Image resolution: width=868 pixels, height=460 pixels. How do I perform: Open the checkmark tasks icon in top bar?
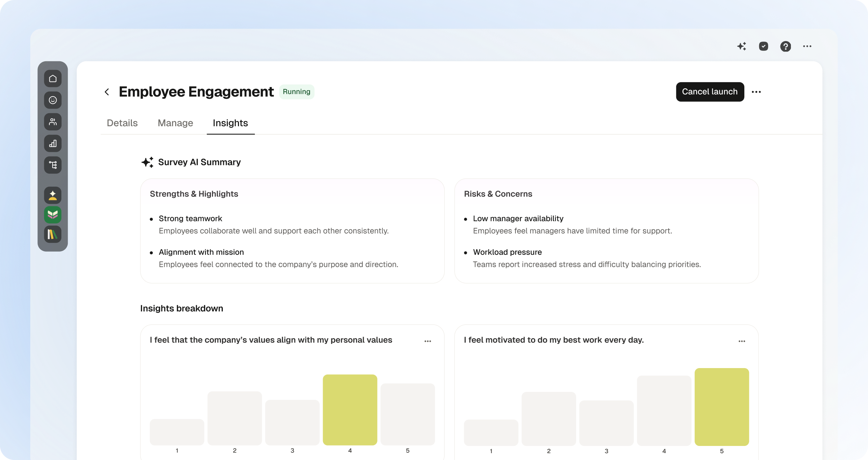(x=763, y=46)
